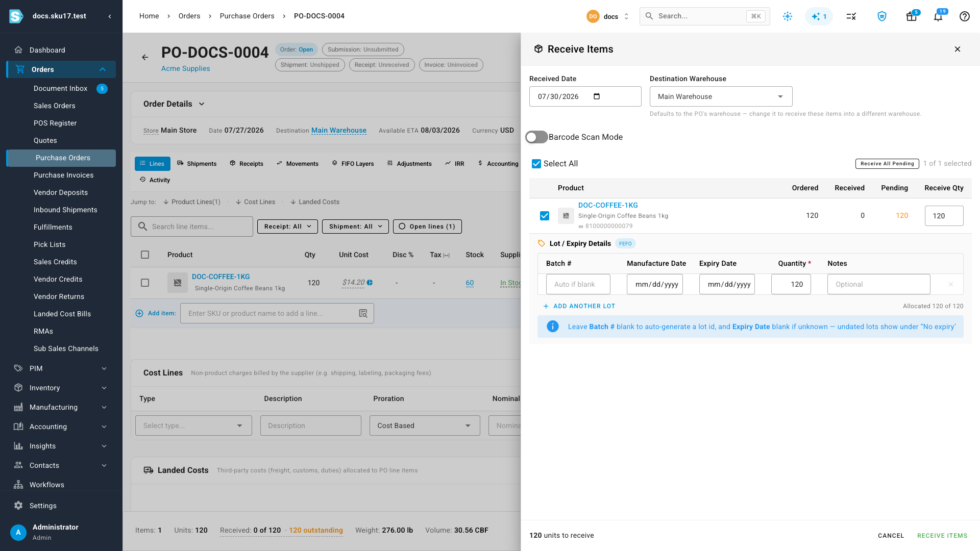Click the Lot / Expiry Details tag icon

tap(542, 243)
